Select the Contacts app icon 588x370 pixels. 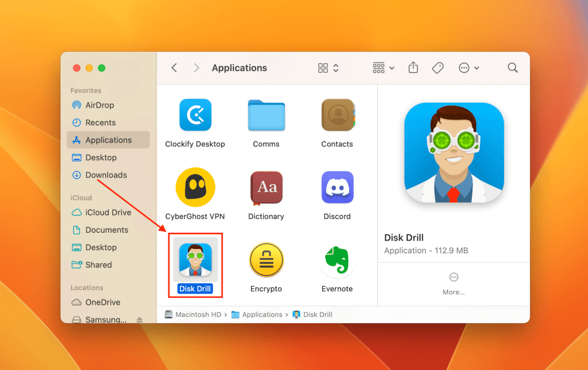(x=337, y=115)
